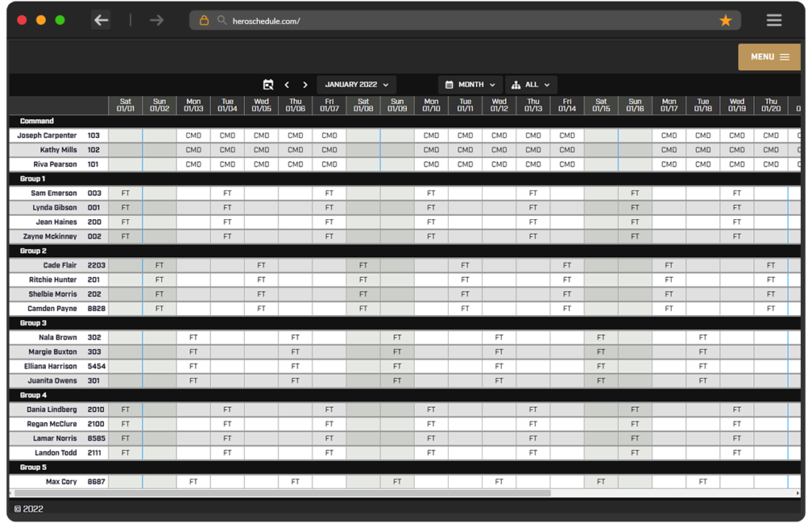
Task: Click the left arrow to go to previous month
Action: (x=287, y=84)
